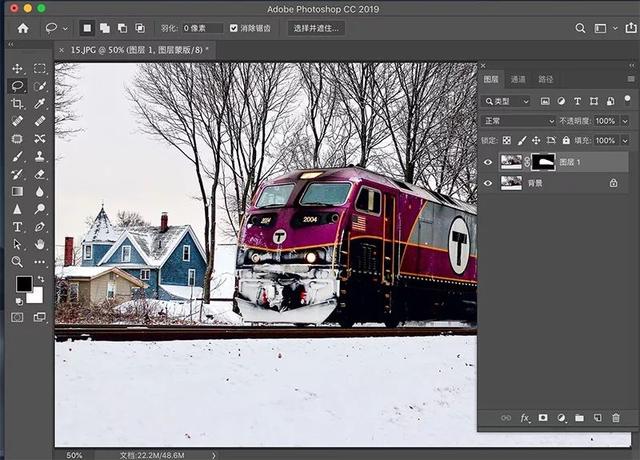The width and height of the screenshot is (640, 460).
Task: Select the Move tool
Action: (x=17, y=68)
